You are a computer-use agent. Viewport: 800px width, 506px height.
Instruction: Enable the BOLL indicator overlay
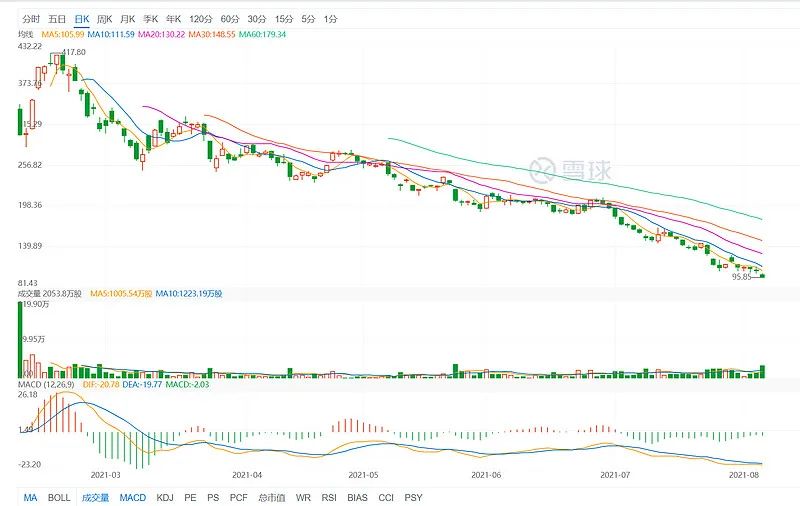tap(59, 497)
